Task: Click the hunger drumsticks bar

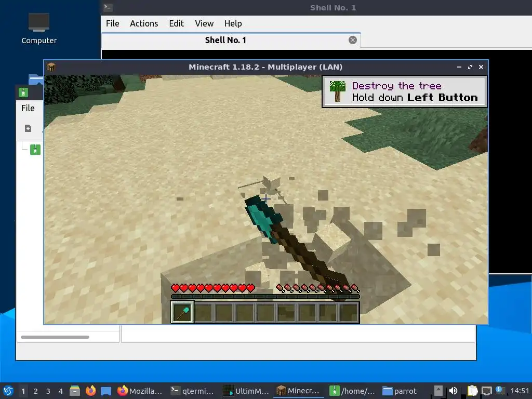Action: coord(317,288)
